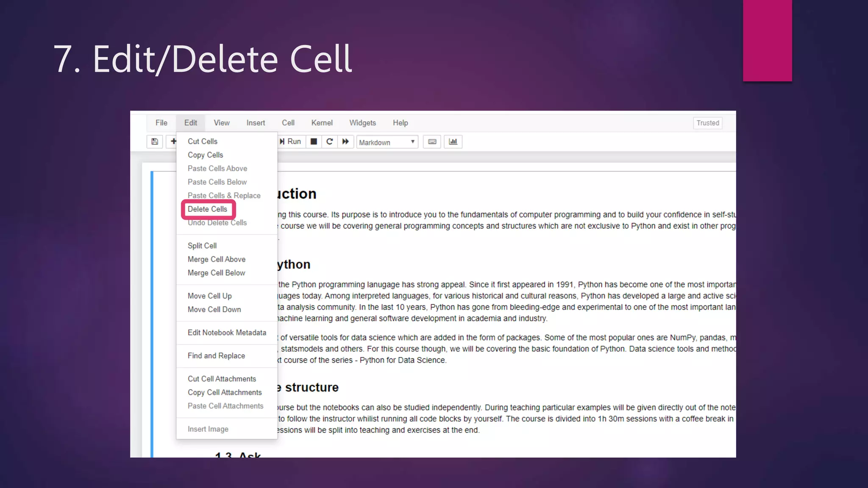Select Paste Cells & Replace
This screenshot has width=868, height=488.
click(227, 196)
